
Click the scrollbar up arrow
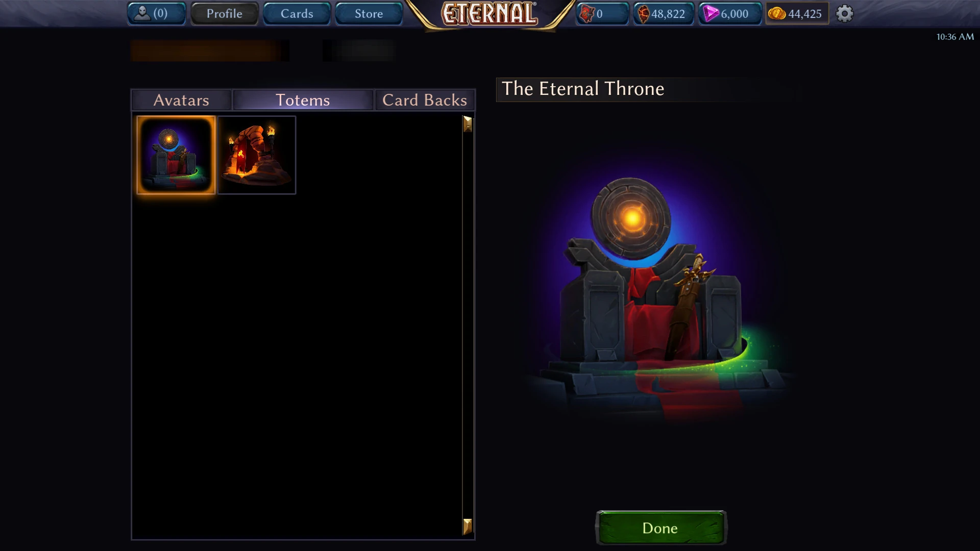tap(468, 124)
